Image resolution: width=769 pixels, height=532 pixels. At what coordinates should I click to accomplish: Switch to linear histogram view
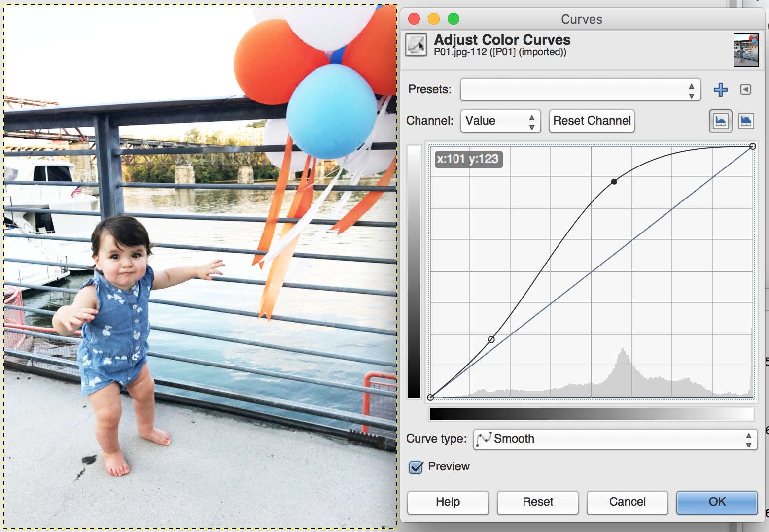(720, 121)
